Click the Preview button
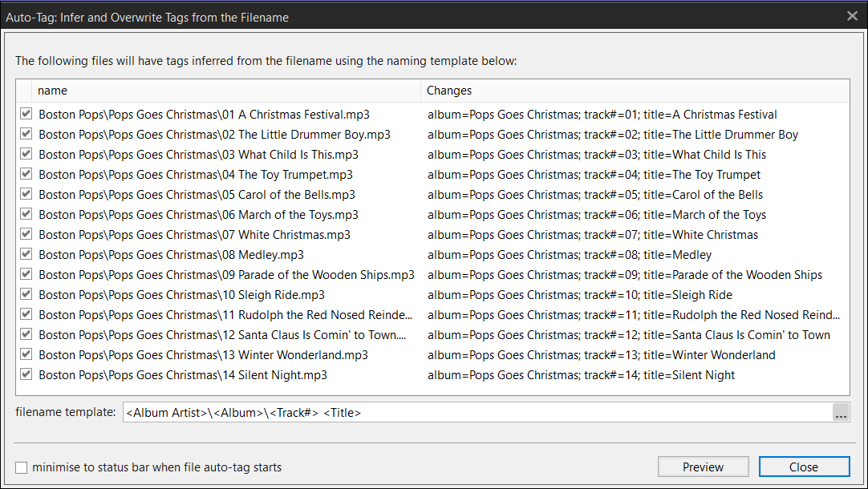868x489 pixels. [x=703, y=467]
